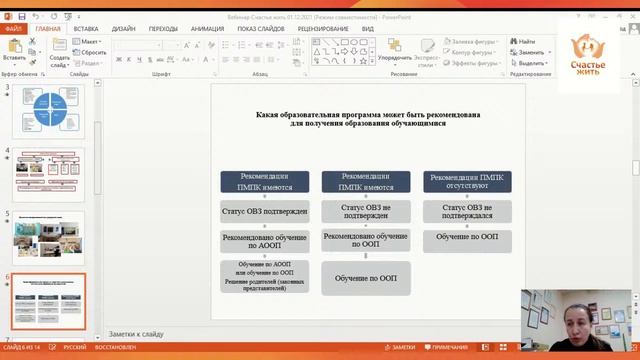640x360 pixels.
Task: Open Shape Fill (Заливка фигуры) dropdown
Action: click(x=471, y=42)
